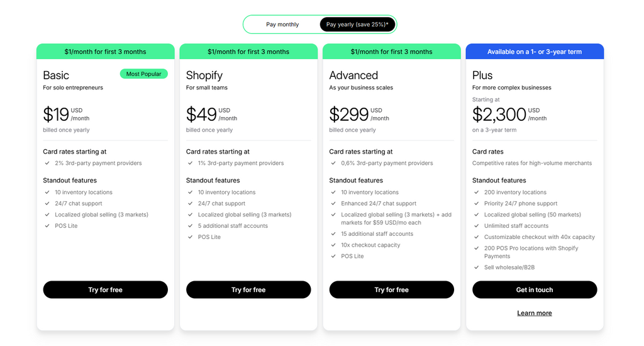The height and width of the screenshot is (346, 644).
Task: Click checkmark next to POS Lite in Basic
Action: coord(47,226)
